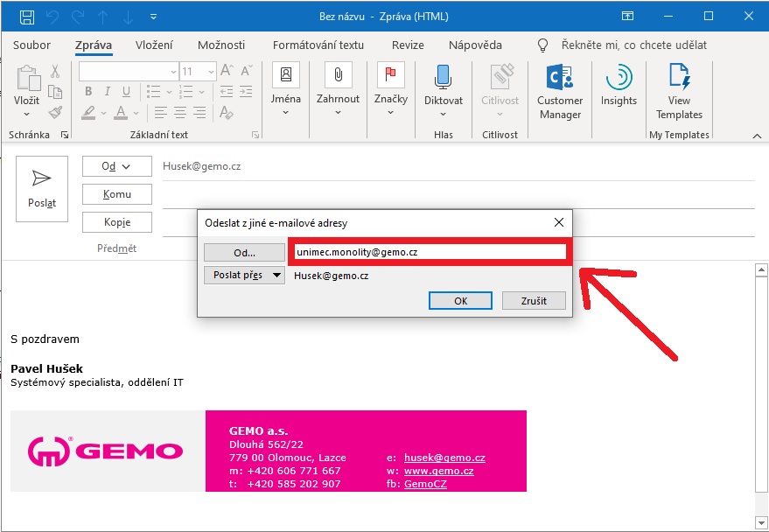Screen dimensions: 769x532
Task: Increase font size with larger A icon
Action: 226,71
